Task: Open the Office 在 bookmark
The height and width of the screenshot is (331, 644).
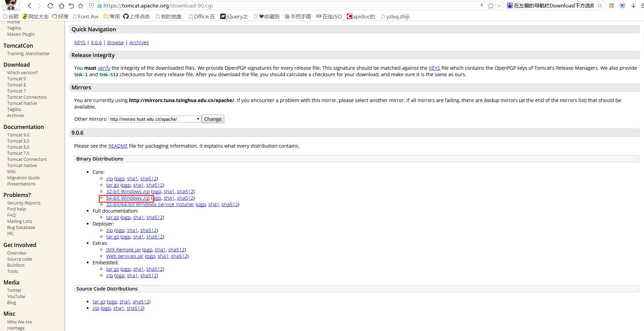Action: coord(202,16)
